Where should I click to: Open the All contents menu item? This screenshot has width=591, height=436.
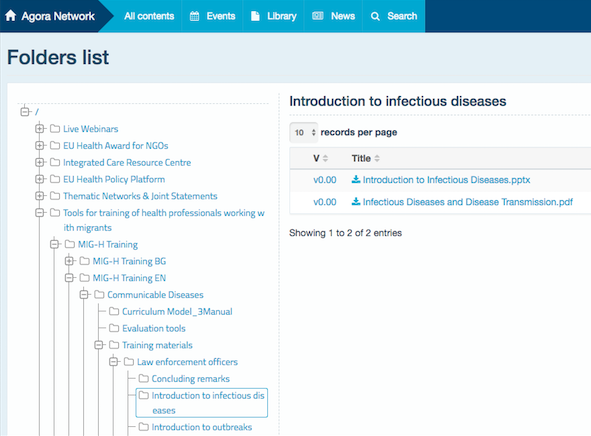tap(149, 16)
